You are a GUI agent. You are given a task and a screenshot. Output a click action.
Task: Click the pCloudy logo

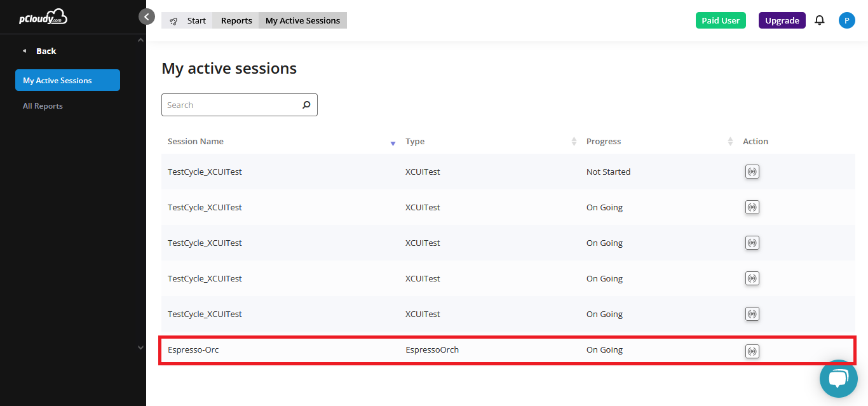tap(43, 17)
